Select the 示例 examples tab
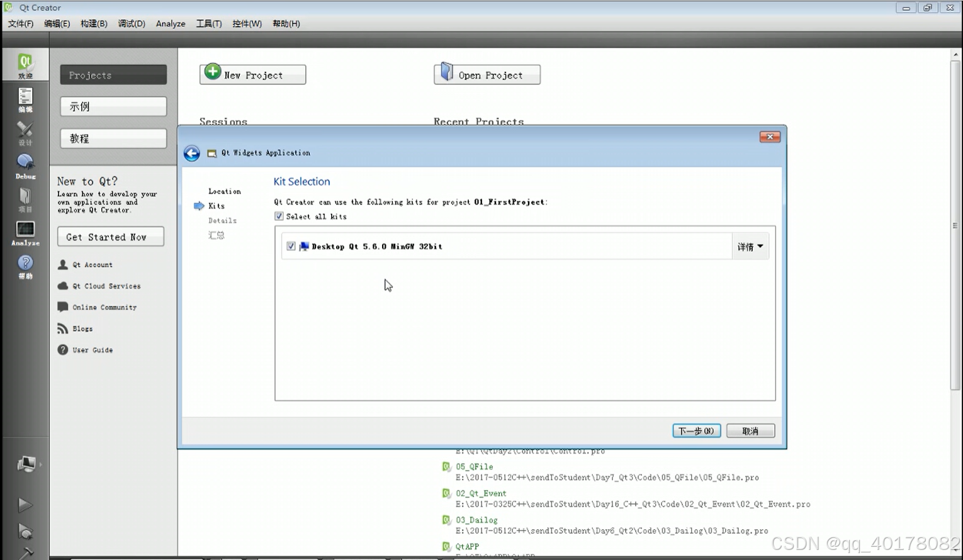Image resolution: width=963 pixels, height=560 pixels. pos(113,106)
